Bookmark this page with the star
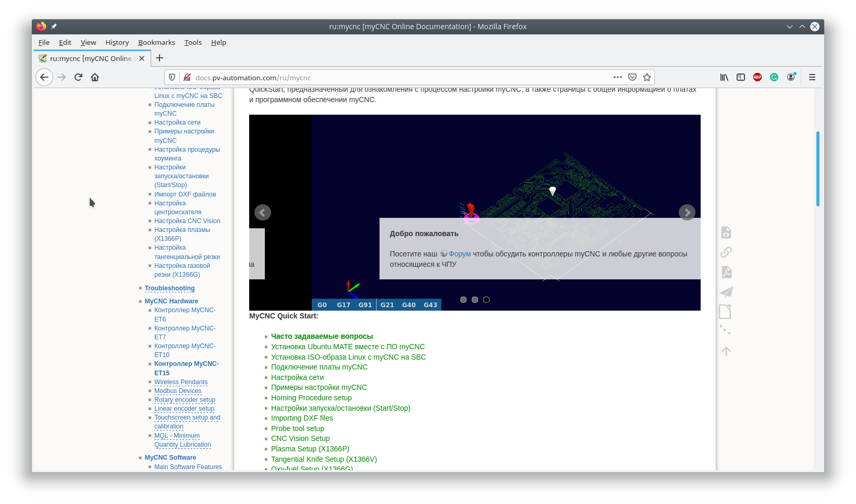The width and height of the screenshot is (856, 504). pyautogui.click(x=647, y=77)
